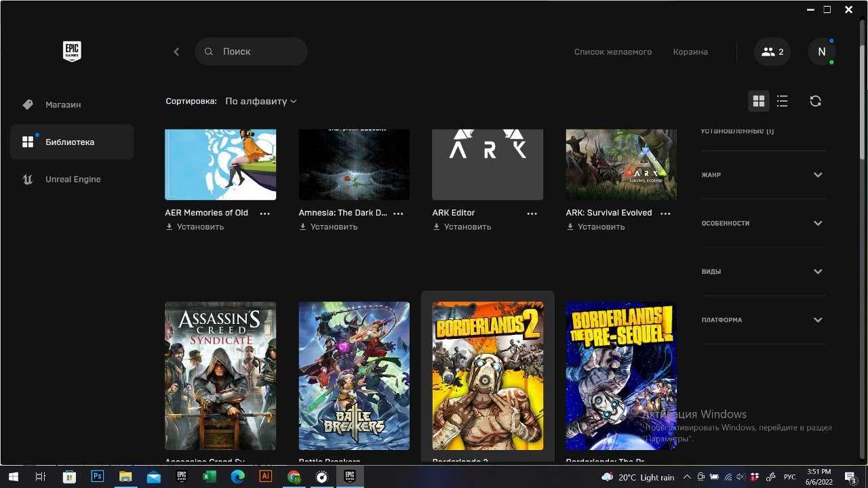Switch to list view
This screenshot has height=488, width=868.
(x=782, y=101)
